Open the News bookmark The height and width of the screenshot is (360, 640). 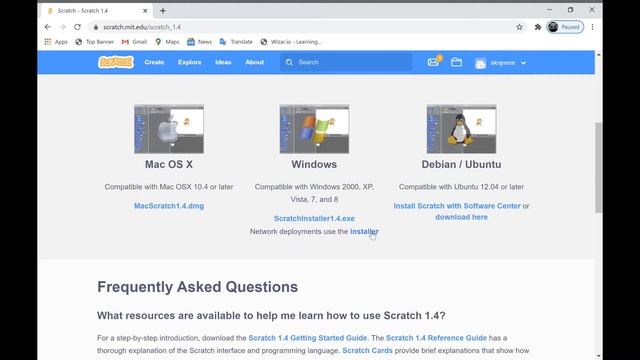tap(200, 42)
